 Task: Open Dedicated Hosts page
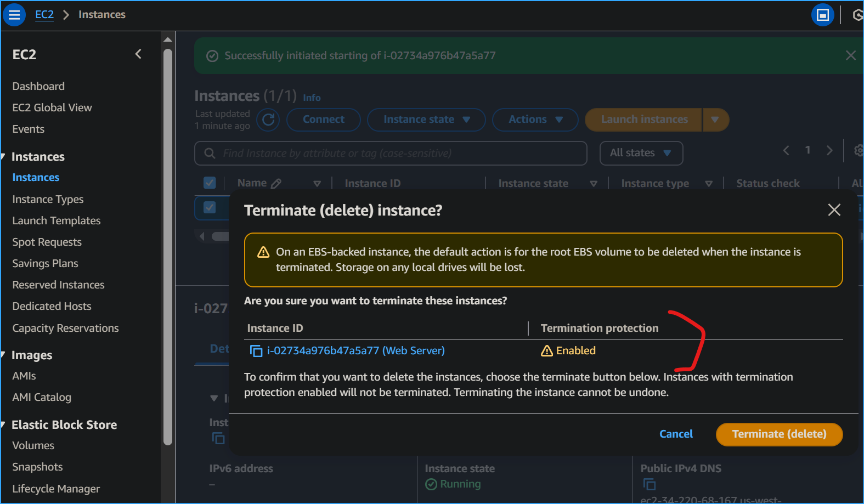click(52, 306)
